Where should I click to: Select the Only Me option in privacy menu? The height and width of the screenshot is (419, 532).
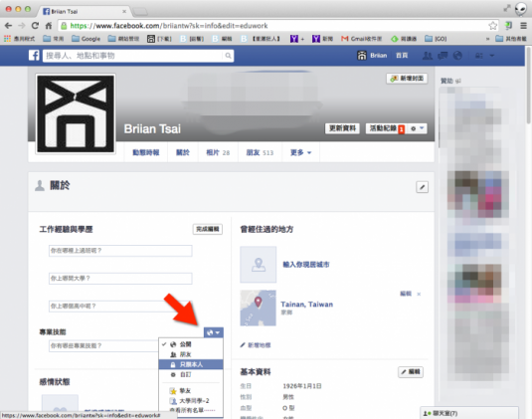pyautogui.click(x=191, y=364)
